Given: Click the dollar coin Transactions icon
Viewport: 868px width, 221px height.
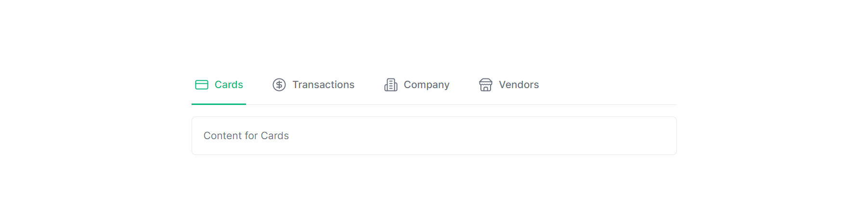Looking at the screenshot, I should point(279,85).
